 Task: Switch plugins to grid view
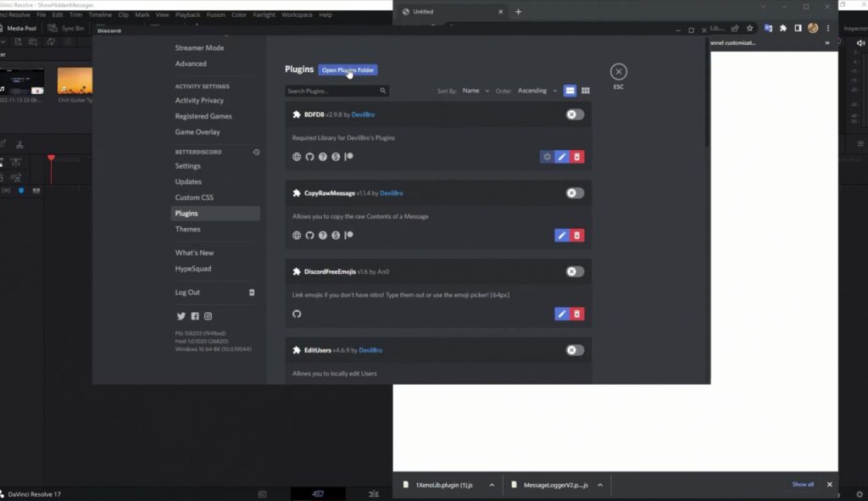tap(585, 91)
